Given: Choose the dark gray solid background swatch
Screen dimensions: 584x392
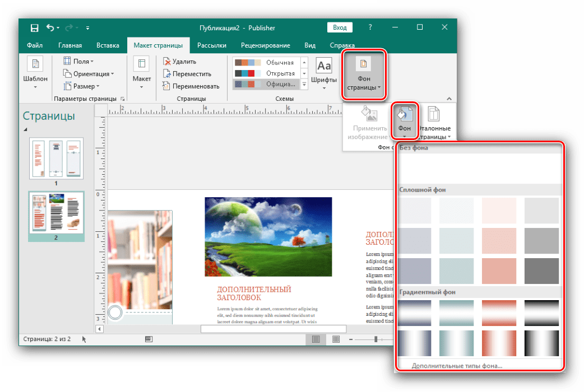Looking at the screenshot, I should [541, 270].
